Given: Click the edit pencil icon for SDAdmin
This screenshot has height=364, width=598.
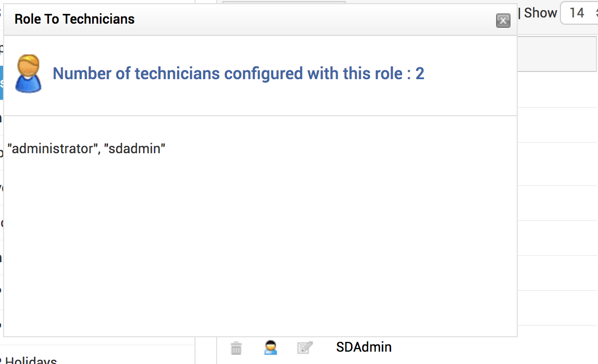Looking at the screenshot, I should [305, 348].
